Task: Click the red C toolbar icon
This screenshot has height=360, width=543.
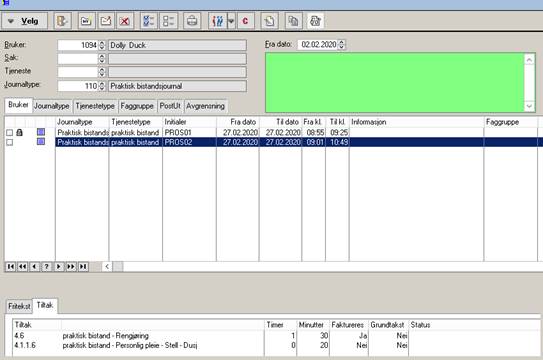Action: tap(246, 21)
